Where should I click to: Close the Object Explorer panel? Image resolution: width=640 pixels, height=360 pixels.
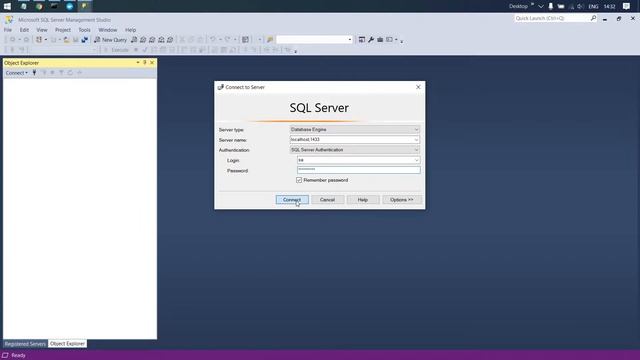tap(152, 62)
